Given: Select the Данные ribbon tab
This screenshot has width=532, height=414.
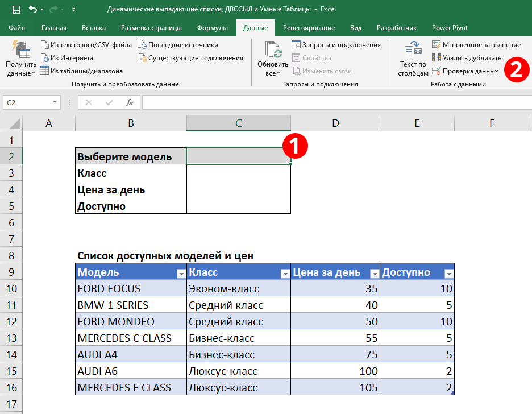Looking at the screenshot, I should [255, 28].
